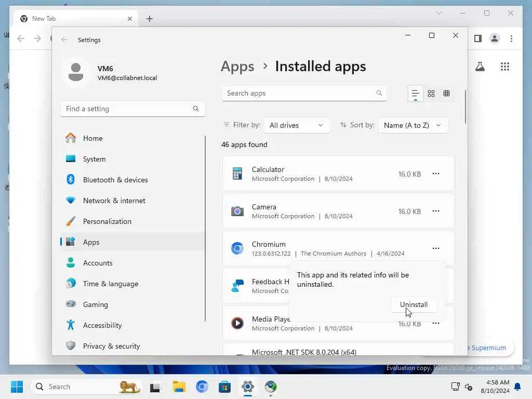Open more options for Media Player
The height and width of the screenshot is (399, 532).
click(x=436, y=323)
